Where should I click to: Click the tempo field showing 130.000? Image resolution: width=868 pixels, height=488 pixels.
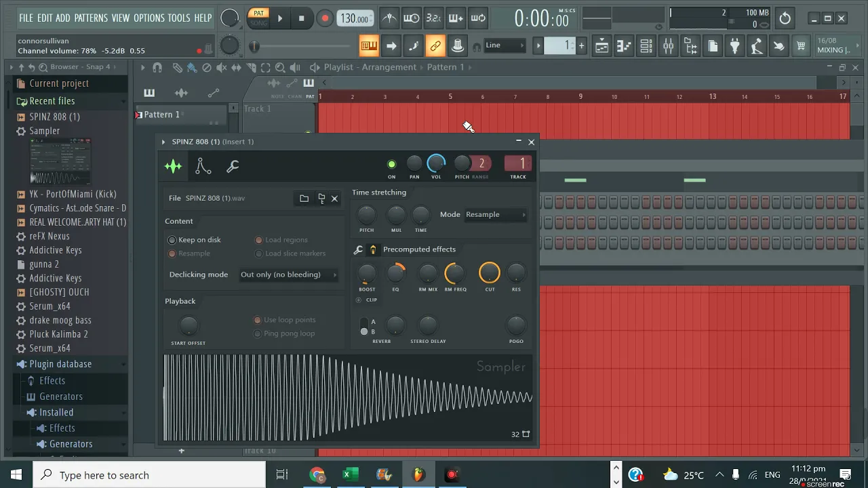pos(354,18)
